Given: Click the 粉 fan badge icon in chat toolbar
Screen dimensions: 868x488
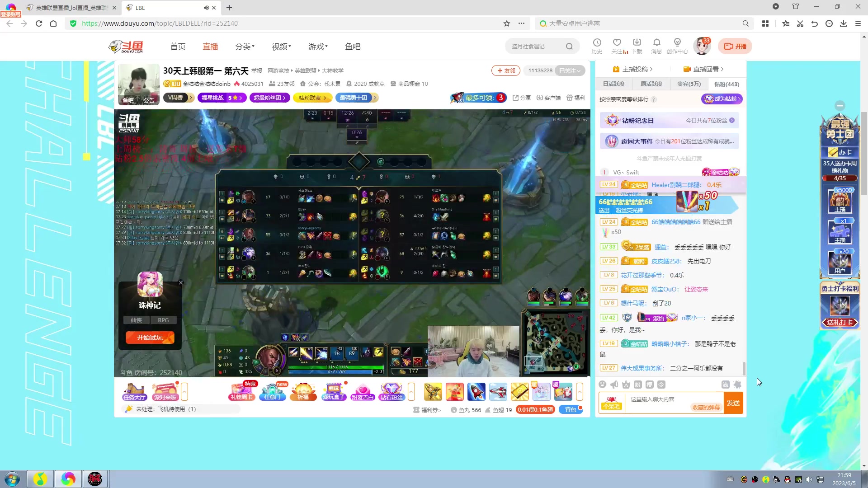Looking at the screenshot, I should pyautogui.click(x=637, y=385).
